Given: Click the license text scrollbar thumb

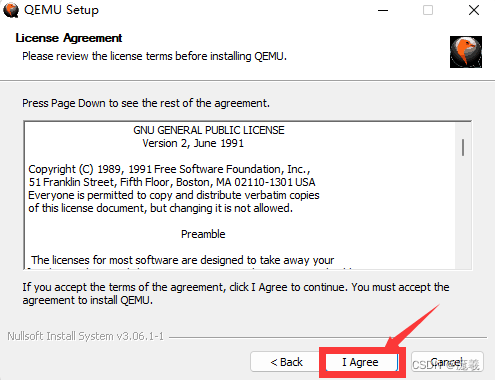Looking at the screenshot, I should tap(463, 147).
